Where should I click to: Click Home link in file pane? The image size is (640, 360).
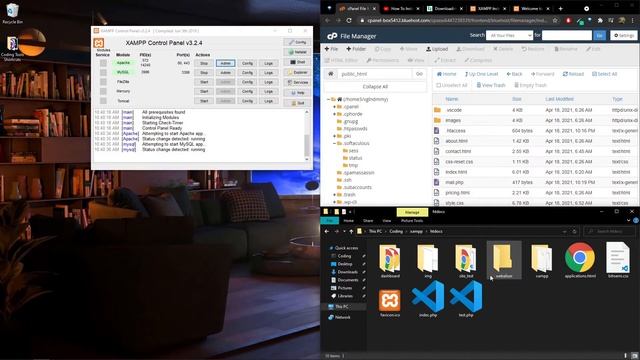[447, 74]
